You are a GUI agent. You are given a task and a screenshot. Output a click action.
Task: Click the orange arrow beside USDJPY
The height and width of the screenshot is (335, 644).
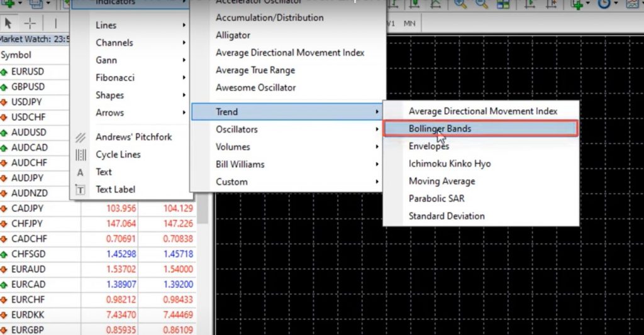pyautogui.click(x=4, y=102)
